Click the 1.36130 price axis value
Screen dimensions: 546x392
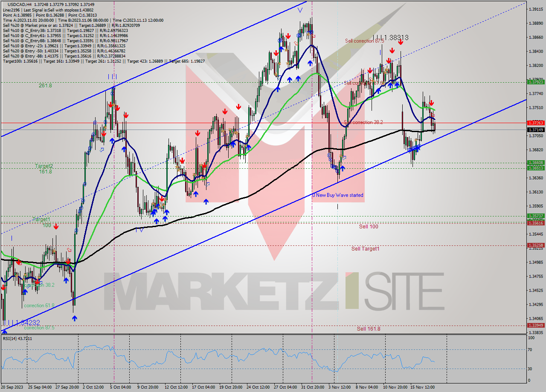[535, 192]
